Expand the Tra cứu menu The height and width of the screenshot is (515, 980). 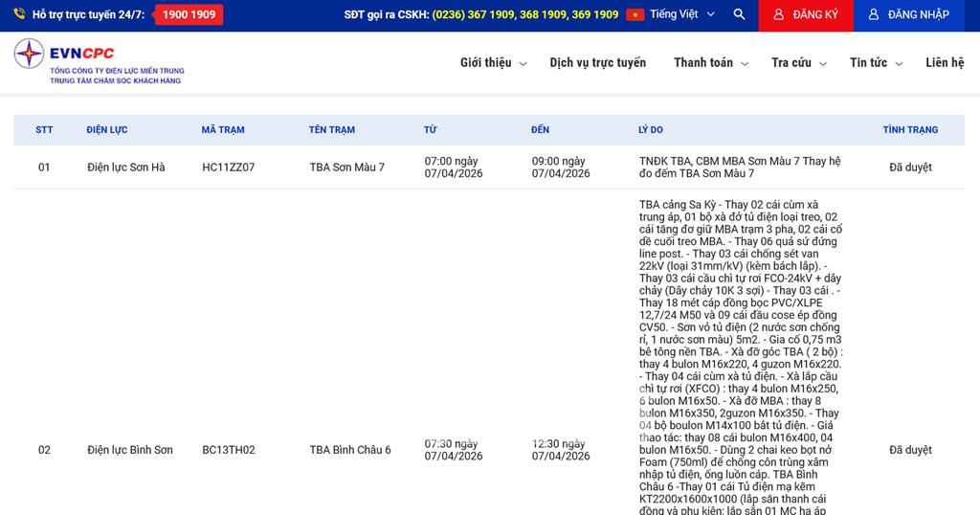[797, 63]
